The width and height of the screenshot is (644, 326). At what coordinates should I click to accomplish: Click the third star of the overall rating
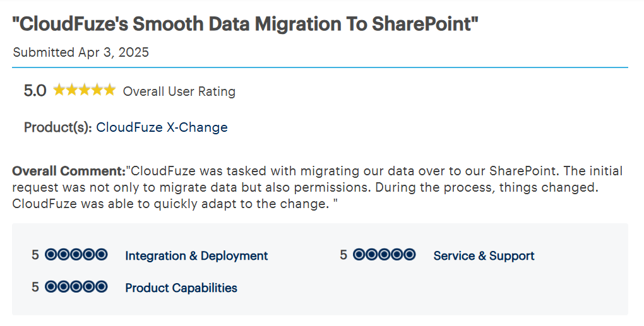coord(84,90)
